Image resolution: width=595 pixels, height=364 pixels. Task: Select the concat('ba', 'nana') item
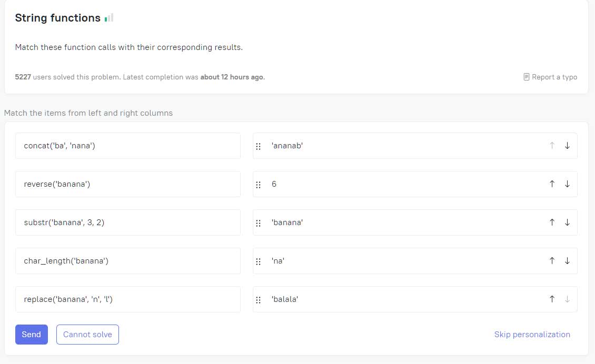128,146
